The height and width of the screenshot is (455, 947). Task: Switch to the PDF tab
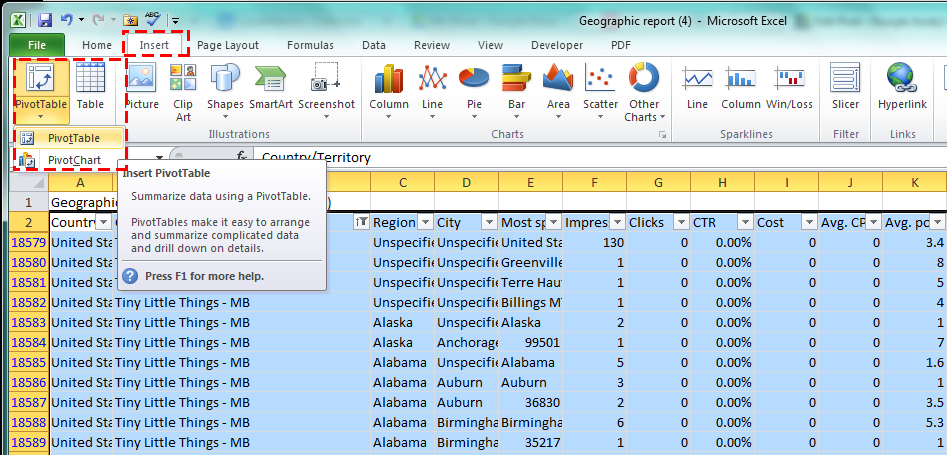(x=621, y=45)
